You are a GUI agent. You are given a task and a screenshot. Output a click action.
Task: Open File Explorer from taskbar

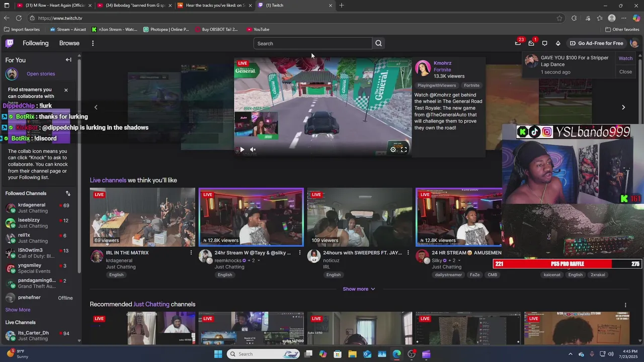pos(352,354)
